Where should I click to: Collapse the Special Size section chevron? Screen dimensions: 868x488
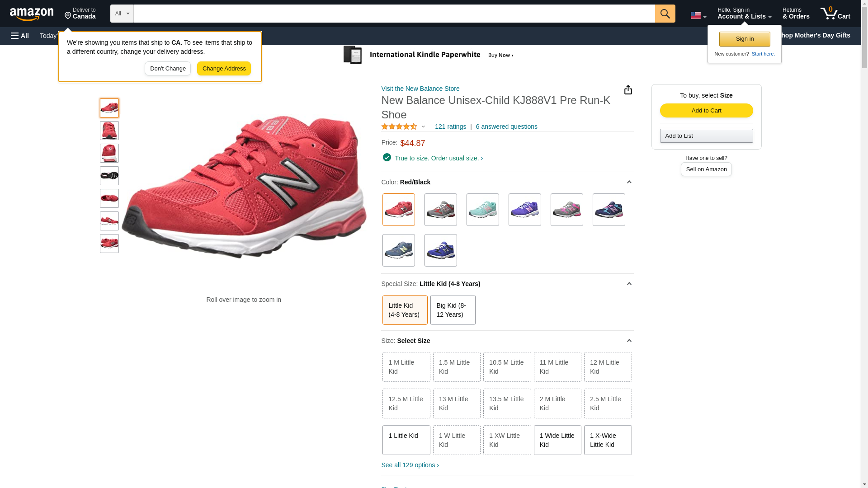pos(629,284)
